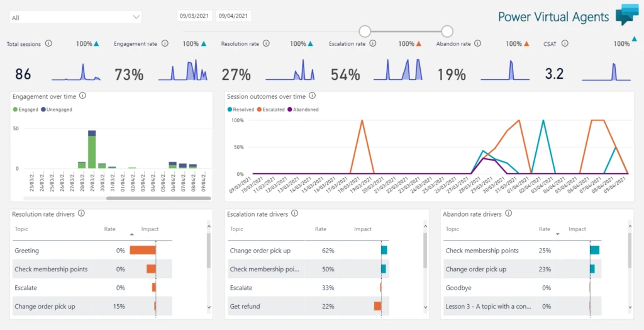Screen dimensions: 644x330
Task: Open the All filter dropdown
Action: coord(75,18)
